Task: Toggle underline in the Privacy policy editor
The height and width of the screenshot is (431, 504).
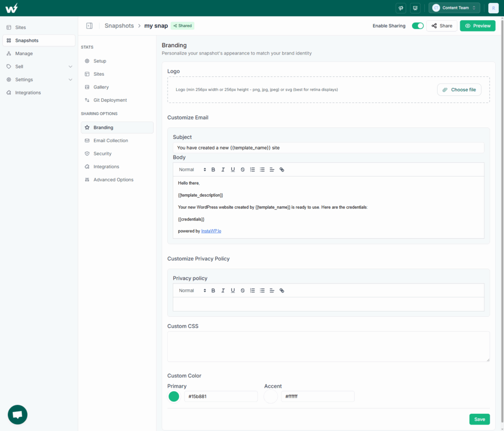Action: (x=233, y=291)
